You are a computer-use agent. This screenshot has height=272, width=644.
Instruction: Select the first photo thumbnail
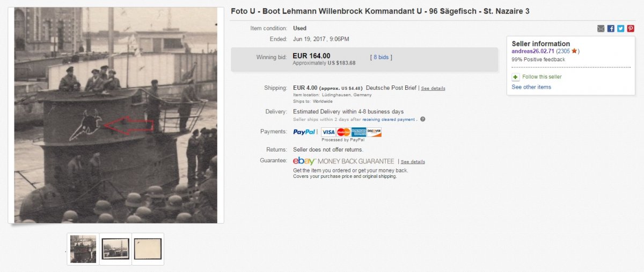[83, 249]
